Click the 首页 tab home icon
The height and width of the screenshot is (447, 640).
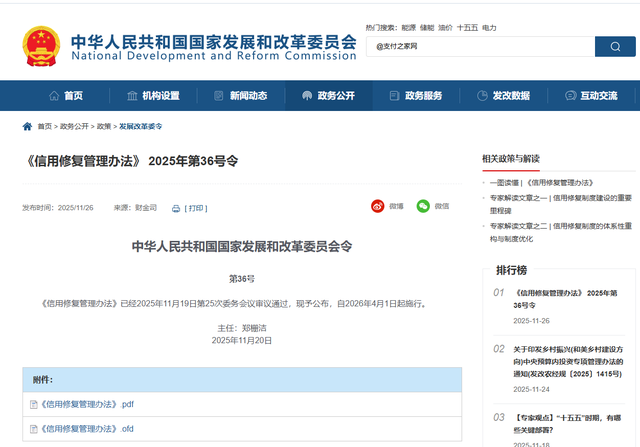tap(54, 96)
